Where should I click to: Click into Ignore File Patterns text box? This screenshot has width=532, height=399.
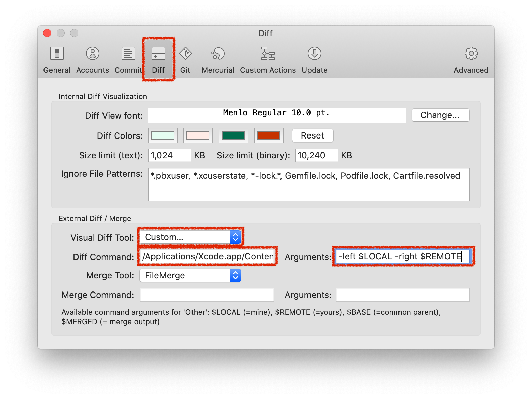[309, 185]
